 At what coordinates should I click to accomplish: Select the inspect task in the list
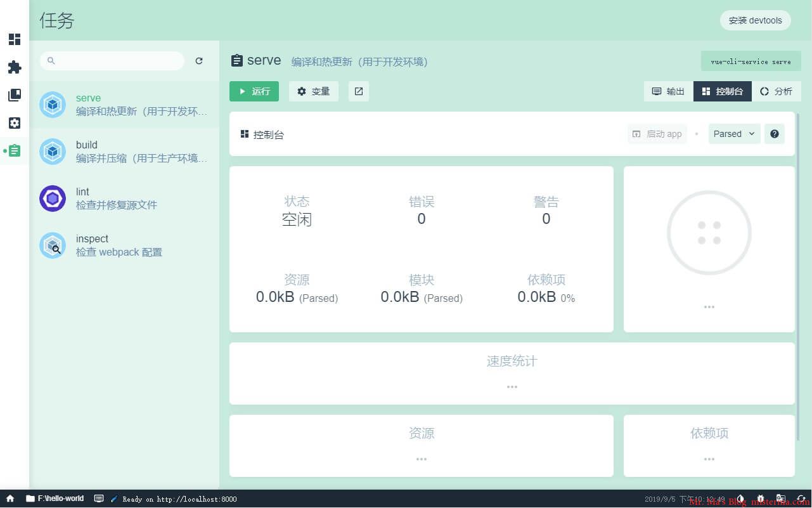(x=124, y=245)
